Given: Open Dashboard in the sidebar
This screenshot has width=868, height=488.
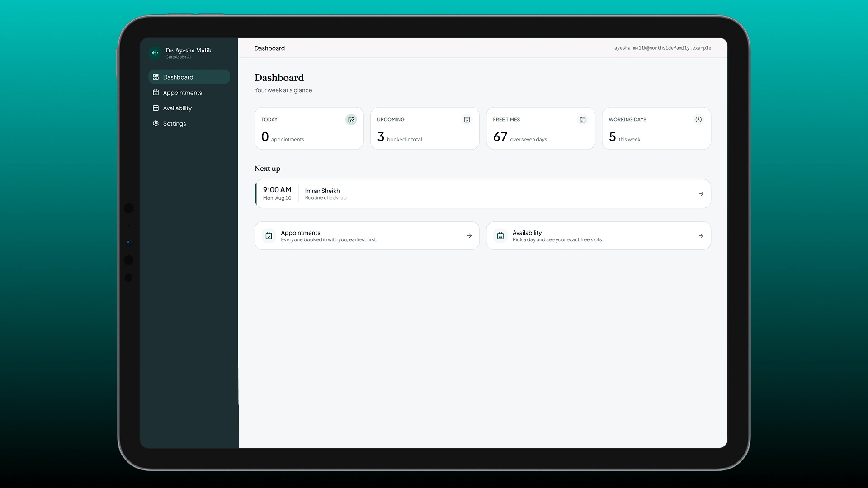Looking at the screenshot, I should point(189,77).
